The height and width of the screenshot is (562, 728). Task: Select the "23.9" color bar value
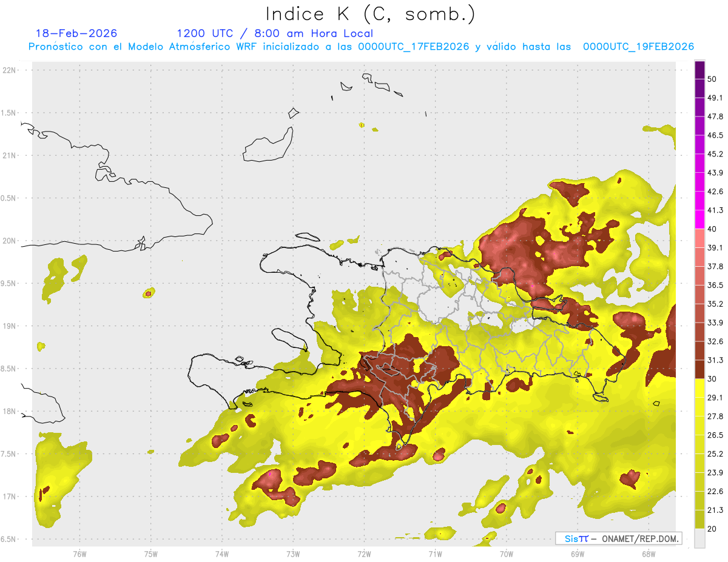(715, 473)
